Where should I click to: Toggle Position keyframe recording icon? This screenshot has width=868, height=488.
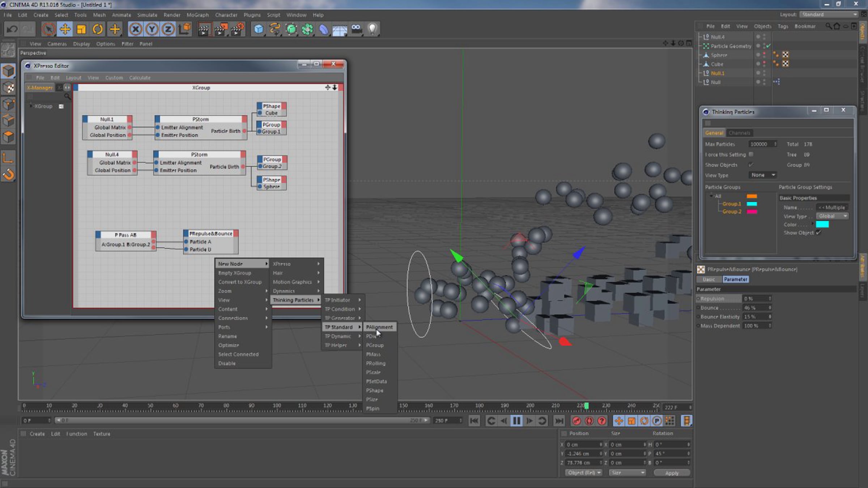[x=619, y=421]
